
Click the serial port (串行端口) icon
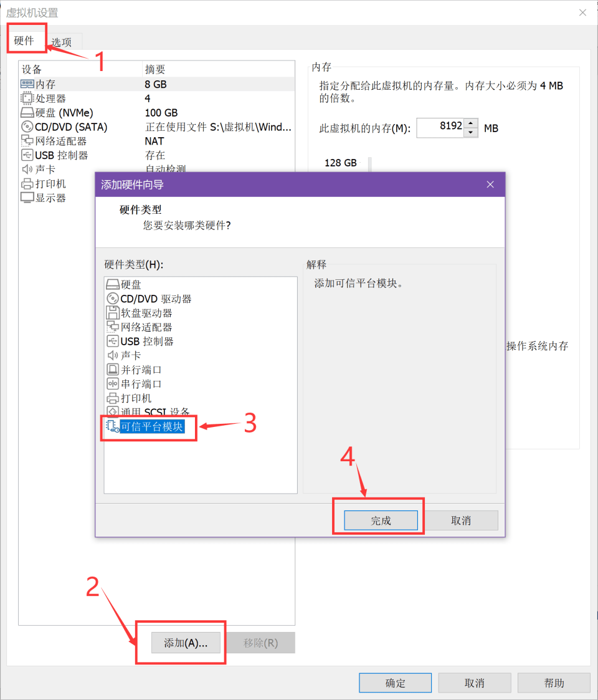click(113, 384)
